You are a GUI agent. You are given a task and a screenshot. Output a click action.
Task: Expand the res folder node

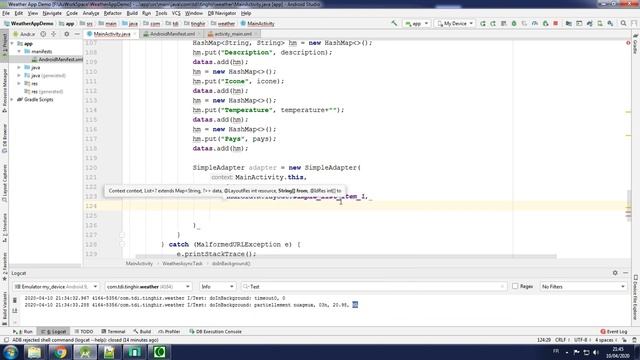19,83
